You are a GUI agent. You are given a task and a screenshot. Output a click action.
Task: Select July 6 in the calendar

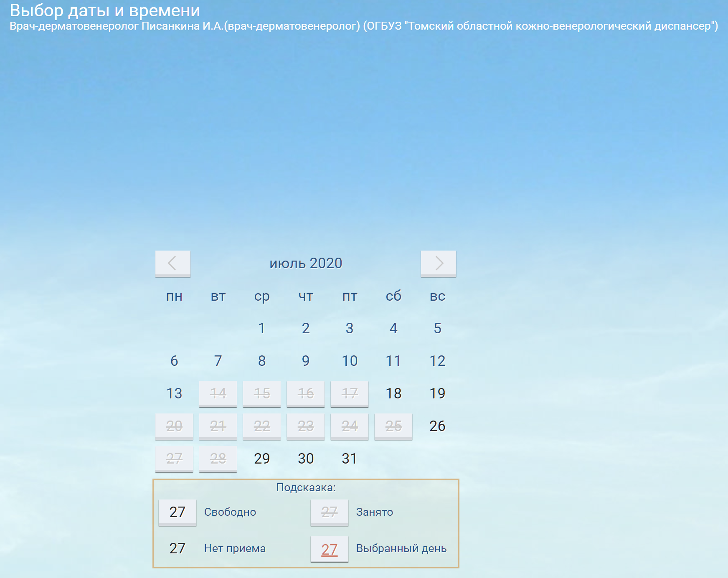[174, 361]
